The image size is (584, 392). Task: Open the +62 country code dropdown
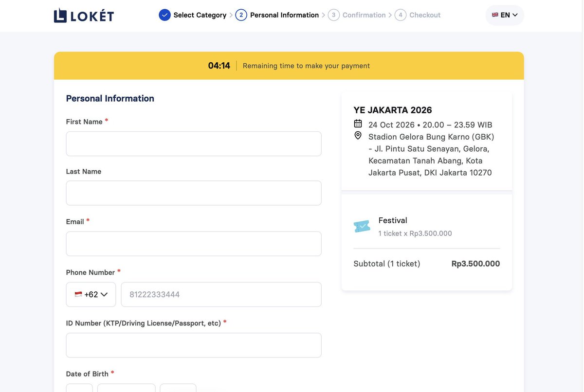91,294
